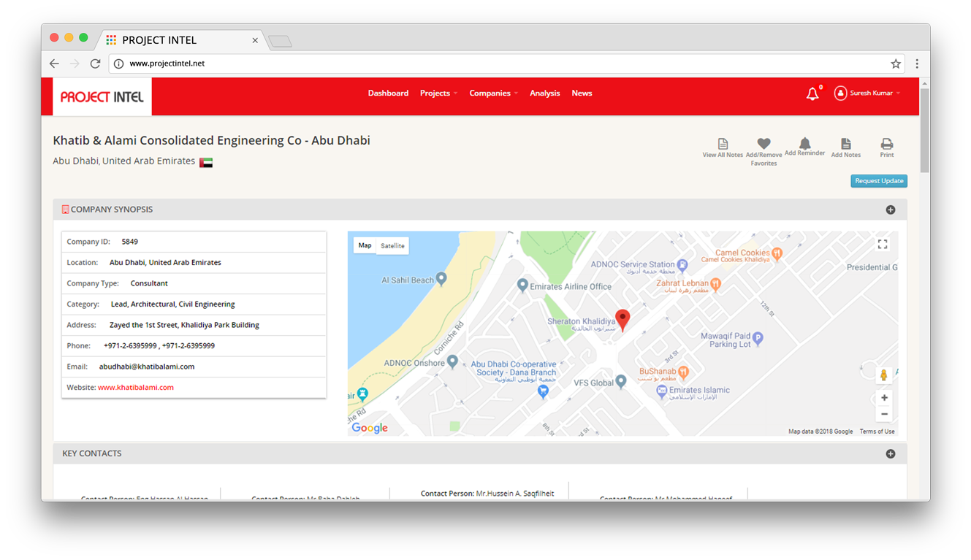Viewport: 971px width, 560px height.
Task: Click the PROJECT INTEL logo
Action: (102, 96)
